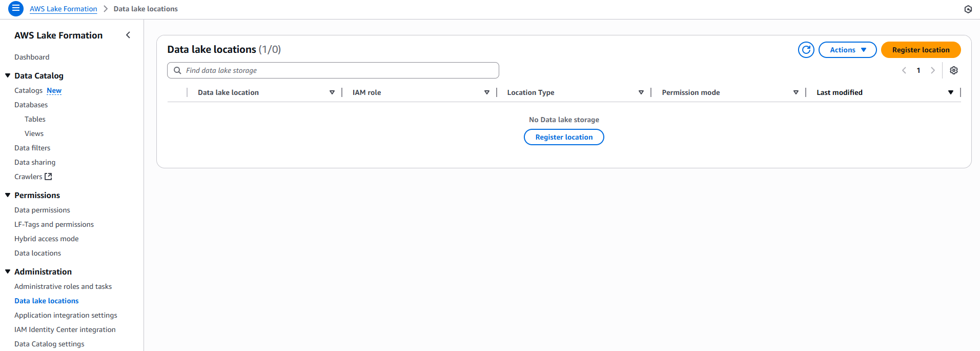Click the Data lake locations breadcrumb text

click(146, 9)
